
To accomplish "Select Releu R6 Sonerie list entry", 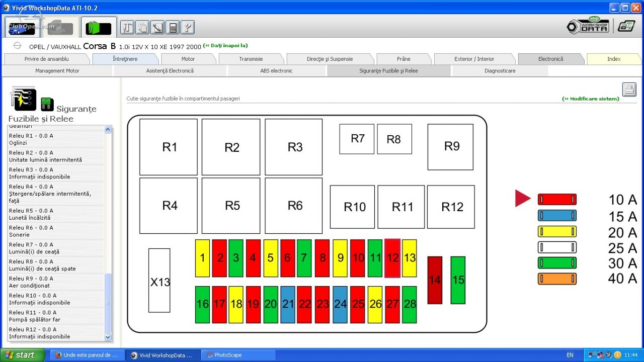I will point(56,231).
